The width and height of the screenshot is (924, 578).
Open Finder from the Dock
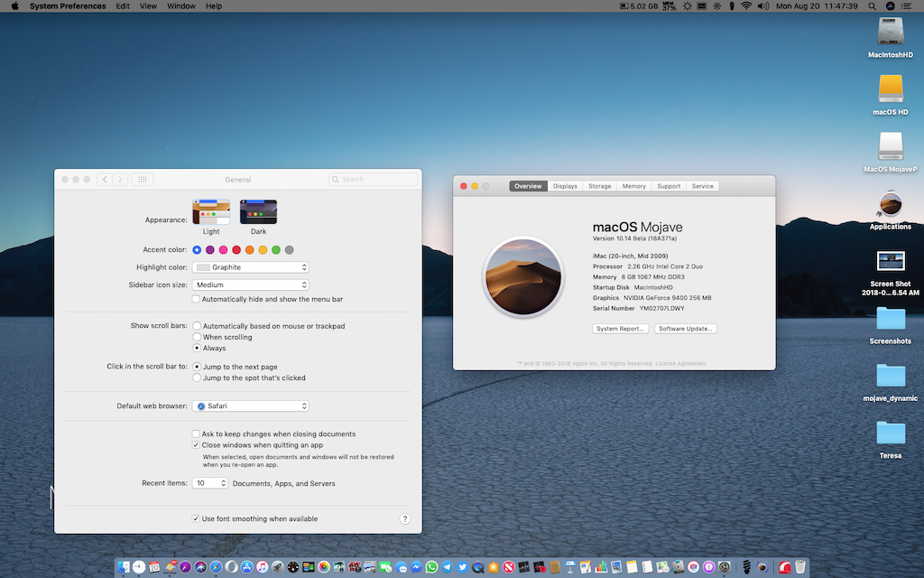tap(123, 567)
